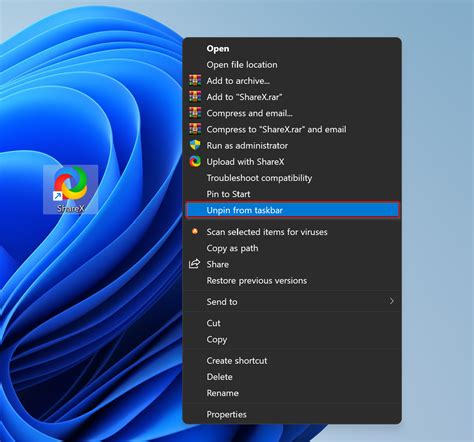Click the shield icon for Run as administrator
This screenshot has width=474, height=442.
(195, 145)
